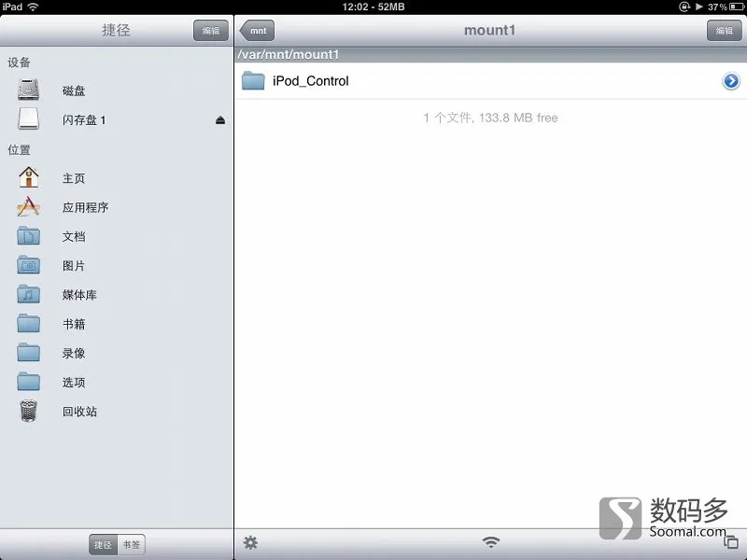Select the 应用程序 label

tap(86, 207)
